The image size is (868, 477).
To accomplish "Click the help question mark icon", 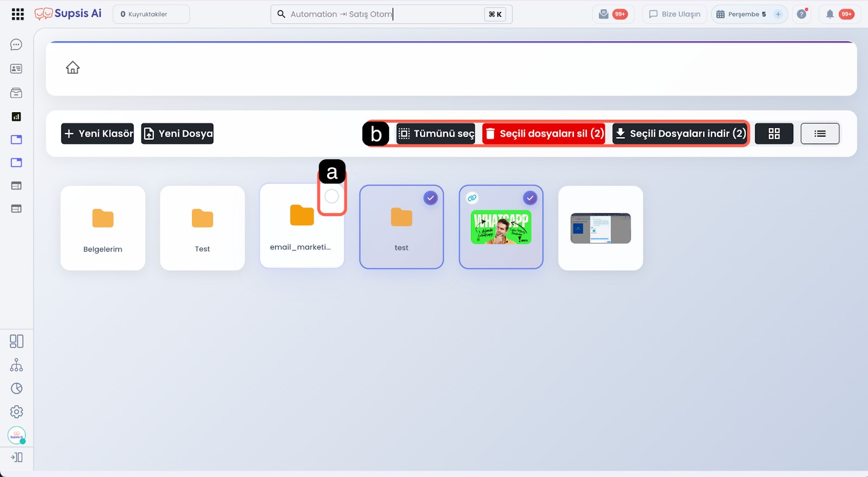I will (801, 14).
